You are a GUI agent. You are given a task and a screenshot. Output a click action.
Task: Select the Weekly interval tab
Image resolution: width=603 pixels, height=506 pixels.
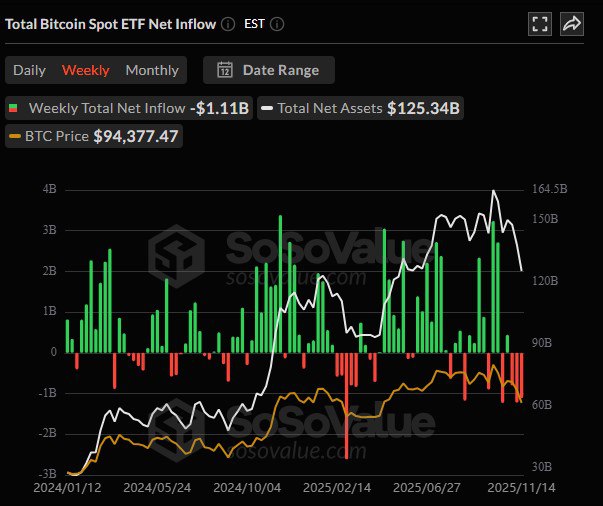86,70
